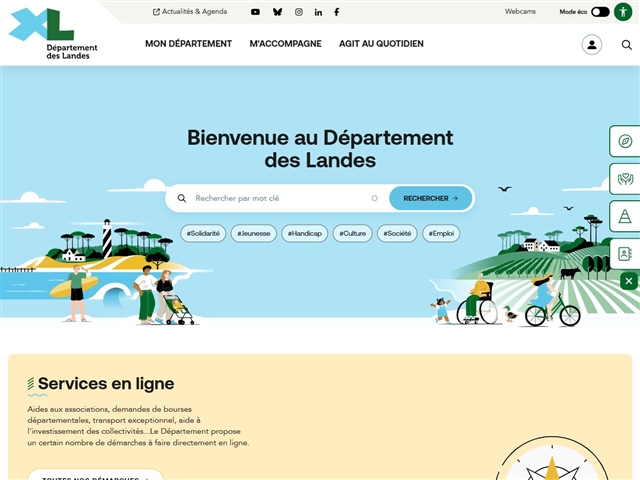Open the header search magnifier
Screen dimensions: 640x480
point(627,44)
